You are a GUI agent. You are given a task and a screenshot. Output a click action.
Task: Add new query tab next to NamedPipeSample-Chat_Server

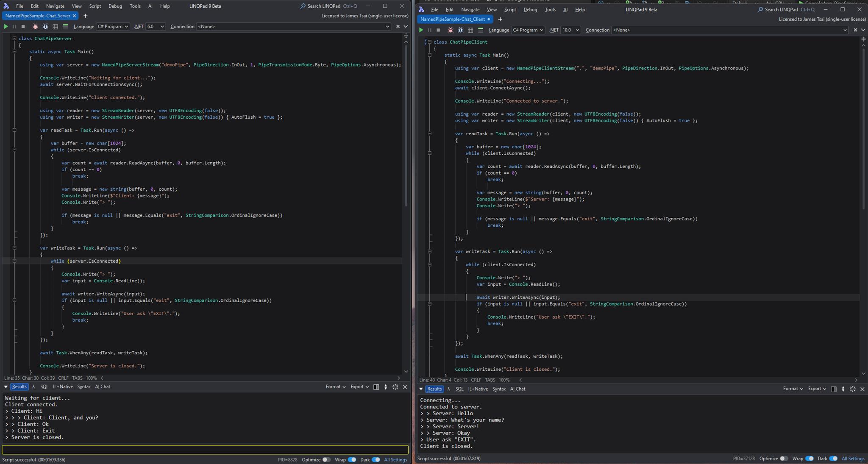[x=86, y=16]
